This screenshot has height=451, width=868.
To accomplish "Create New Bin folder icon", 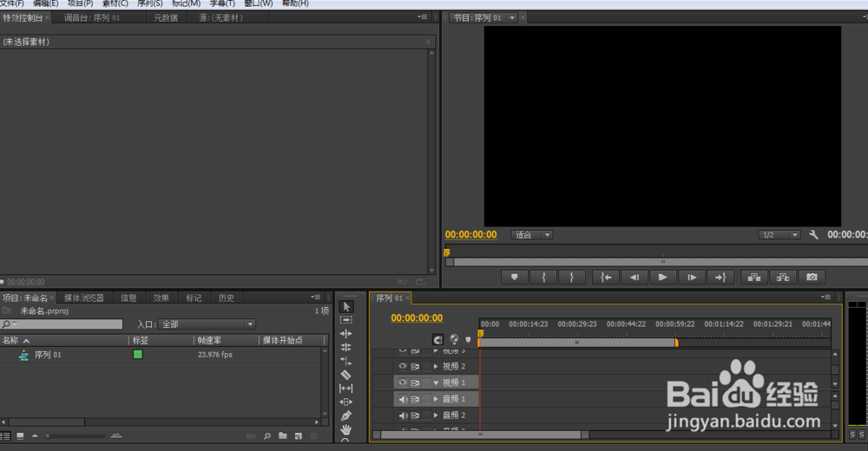I will pyautogui.click(x=283, y=436).
